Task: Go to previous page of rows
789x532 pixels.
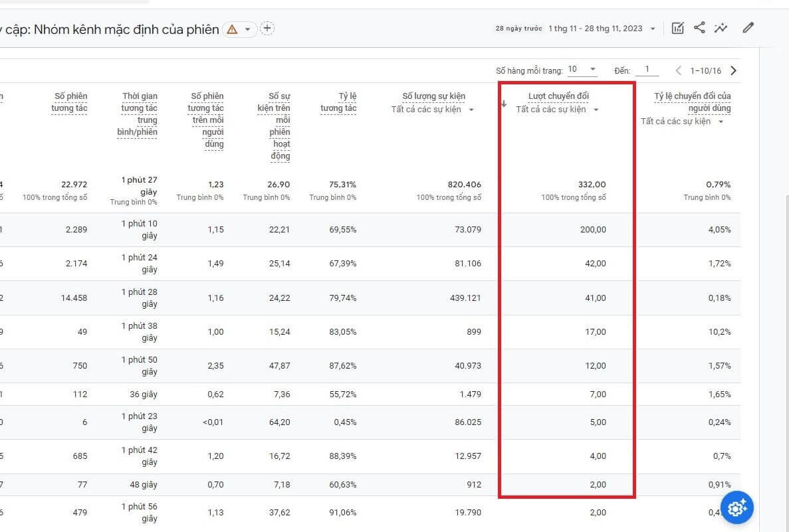Action: coord(678,70)
